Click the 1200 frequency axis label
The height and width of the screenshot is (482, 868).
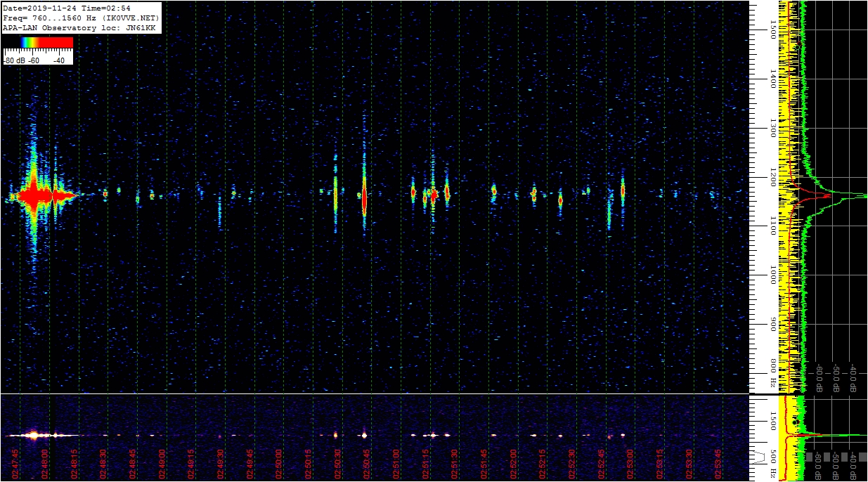click(774, 177)
